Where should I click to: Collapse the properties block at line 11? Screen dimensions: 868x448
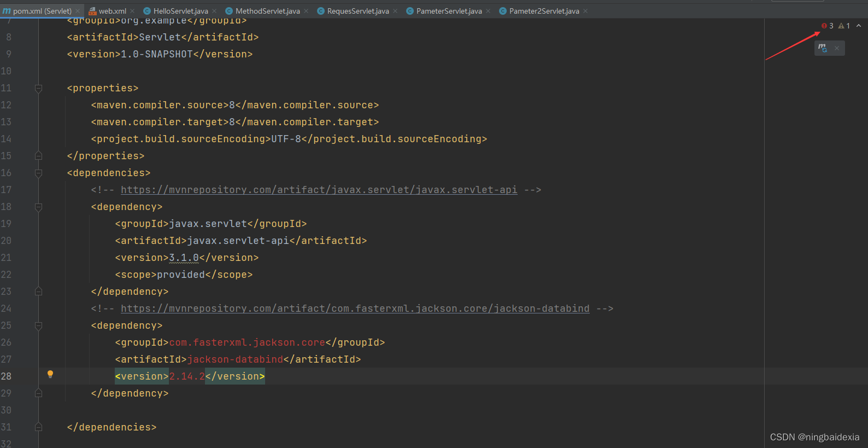point(38,88)
